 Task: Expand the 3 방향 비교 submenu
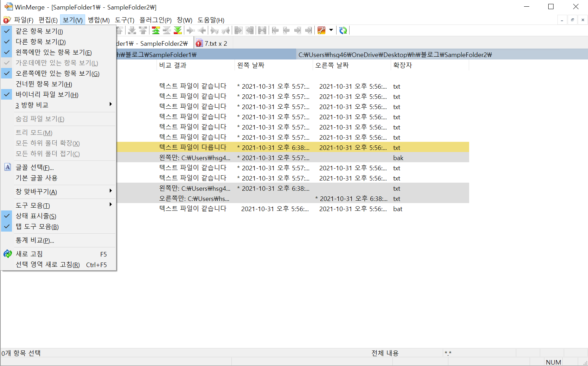coord(58,105)
